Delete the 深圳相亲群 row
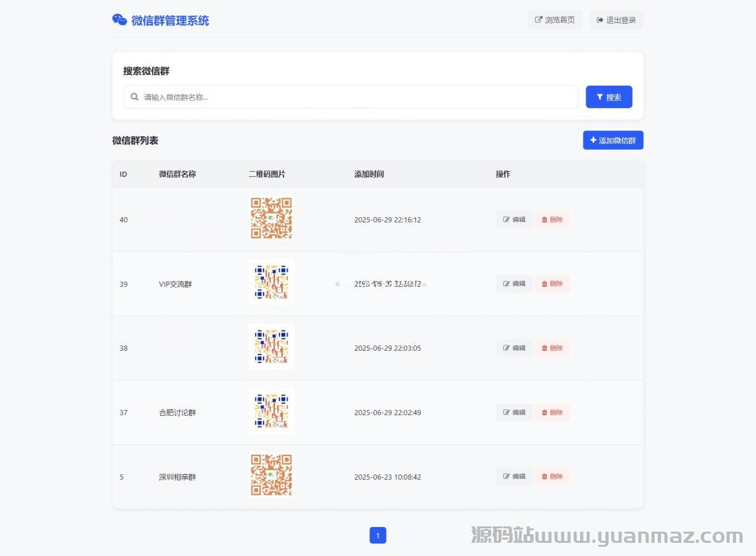 tap(552, 476)
